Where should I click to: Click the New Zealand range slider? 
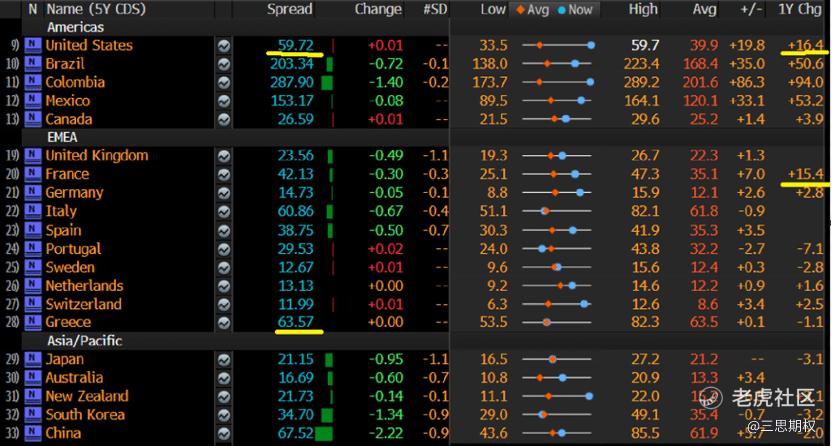557,397
